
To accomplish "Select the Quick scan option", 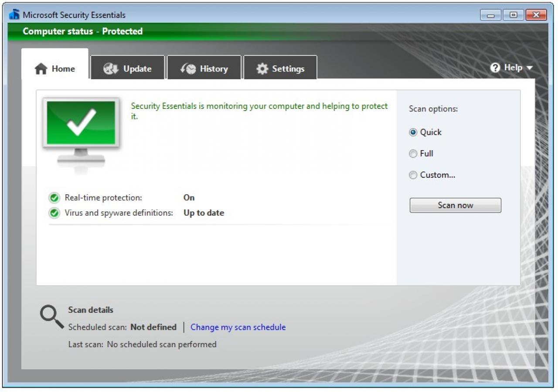I will click(425, 132).
